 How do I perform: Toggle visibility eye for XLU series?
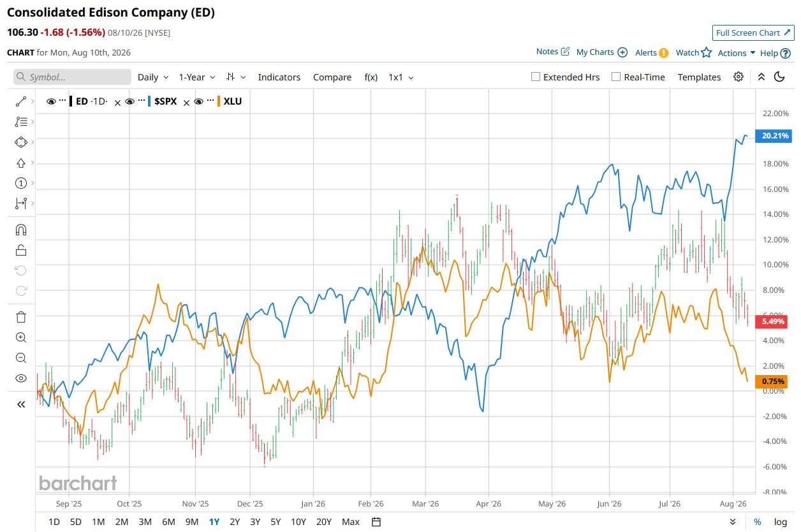pyautogui.click(x=199, y=101)
